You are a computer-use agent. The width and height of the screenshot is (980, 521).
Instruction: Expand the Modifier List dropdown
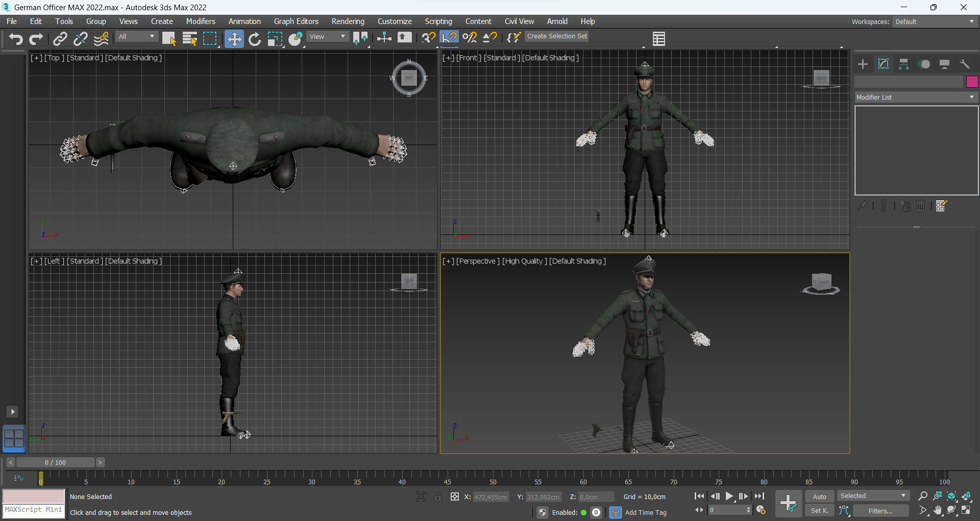click(x=916, y=97)
